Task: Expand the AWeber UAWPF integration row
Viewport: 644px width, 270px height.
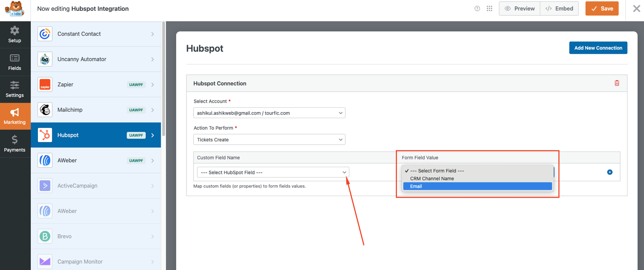Action: tap(96, 160)
